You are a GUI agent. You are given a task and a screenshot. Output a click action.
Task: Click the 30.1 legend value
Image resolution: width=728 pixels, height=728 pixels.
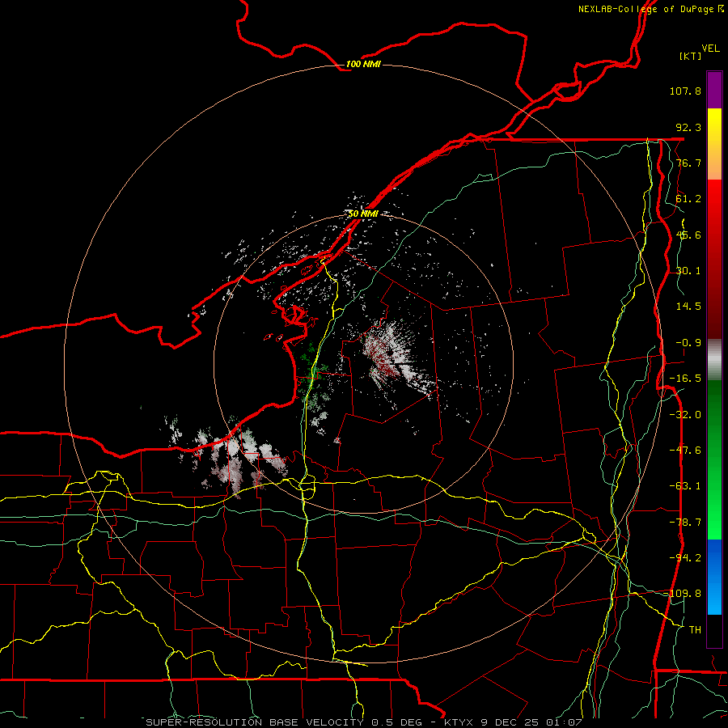coord(688,271)
